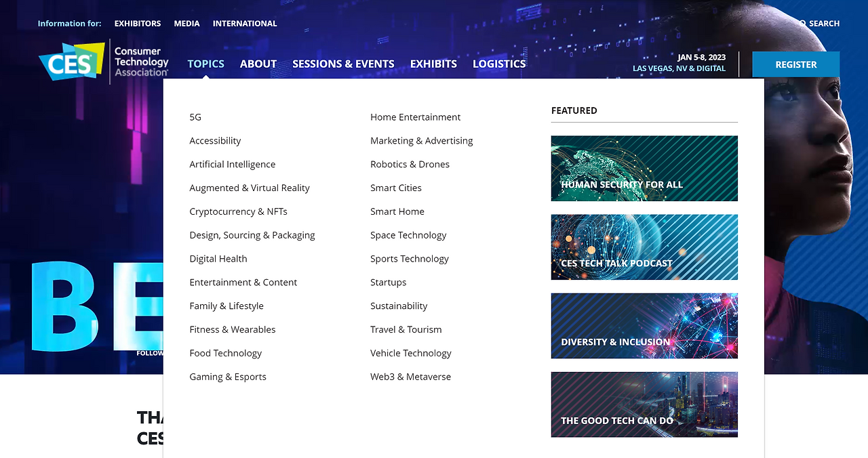Open the TOPICS menu

click(205, 64)
